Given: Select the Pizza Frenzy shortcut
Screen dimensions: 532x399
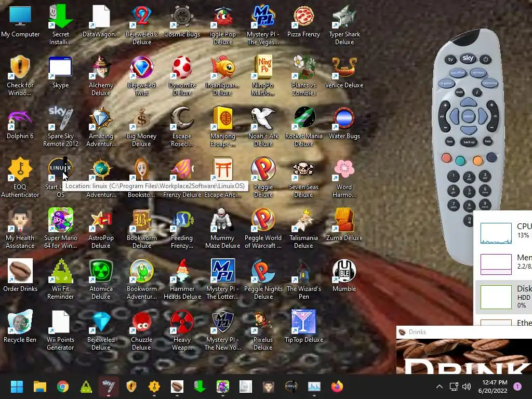Looking at the screenshot, I should coord(303,22).
